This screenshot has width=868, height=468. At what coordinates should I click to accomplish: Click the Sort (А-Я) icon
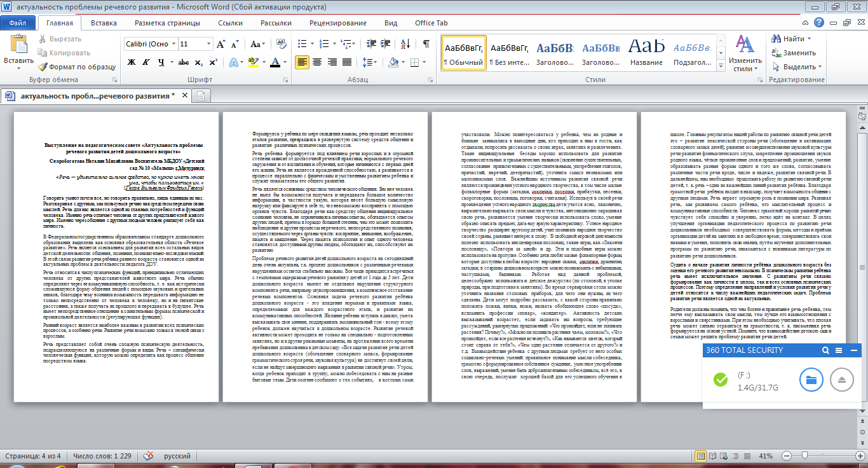point(407,45)
